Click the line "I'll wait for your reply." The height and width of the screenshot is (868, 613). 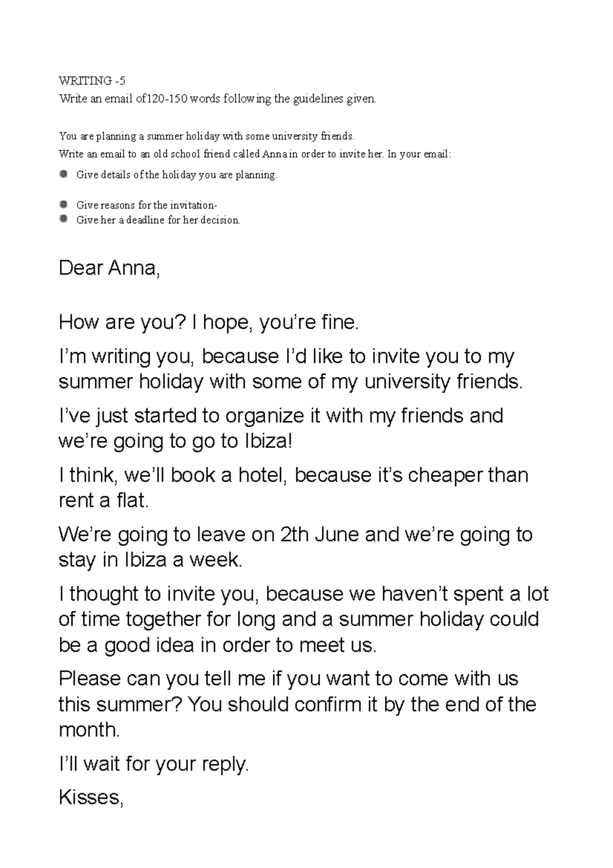tap(154, 764)
